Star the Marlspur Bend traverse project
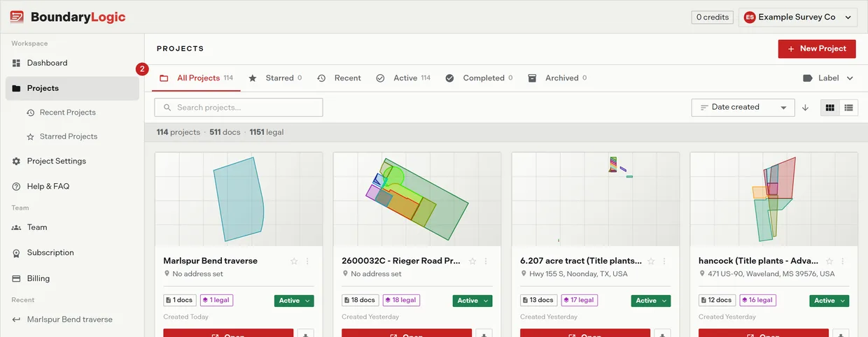 294,261
